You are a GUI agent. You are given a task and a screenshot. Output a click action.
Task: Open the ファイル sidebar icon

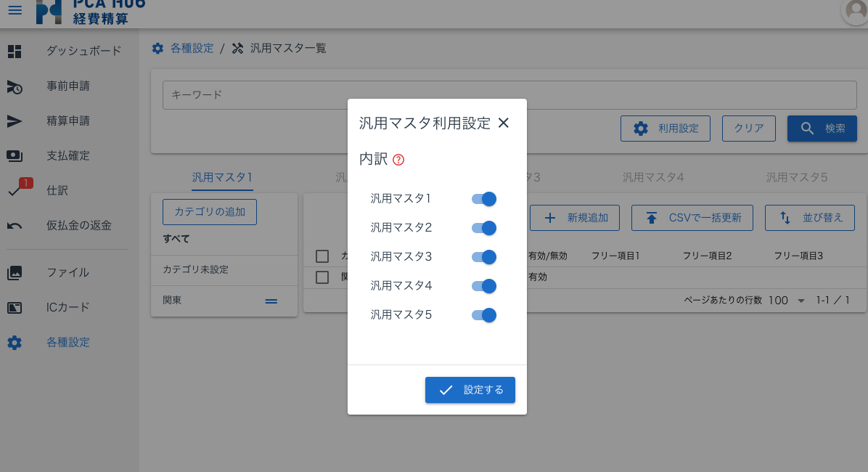(15, 272)
